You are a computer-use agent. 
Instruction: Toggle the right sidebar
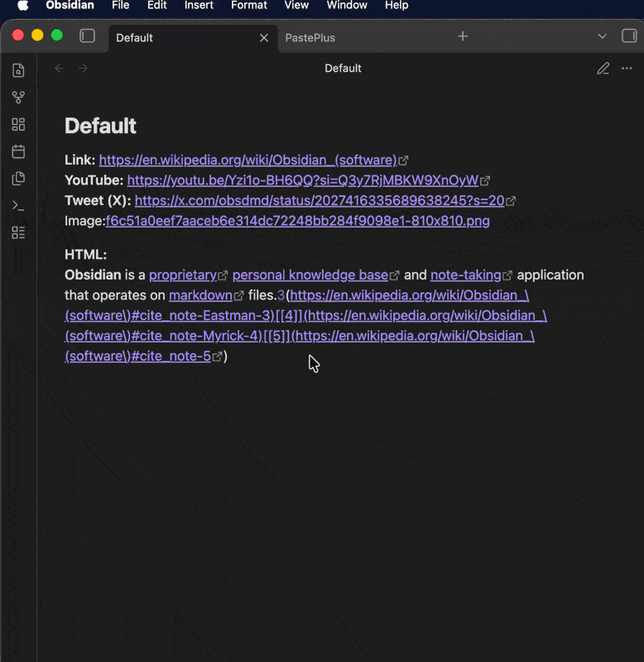coord(629,36)
